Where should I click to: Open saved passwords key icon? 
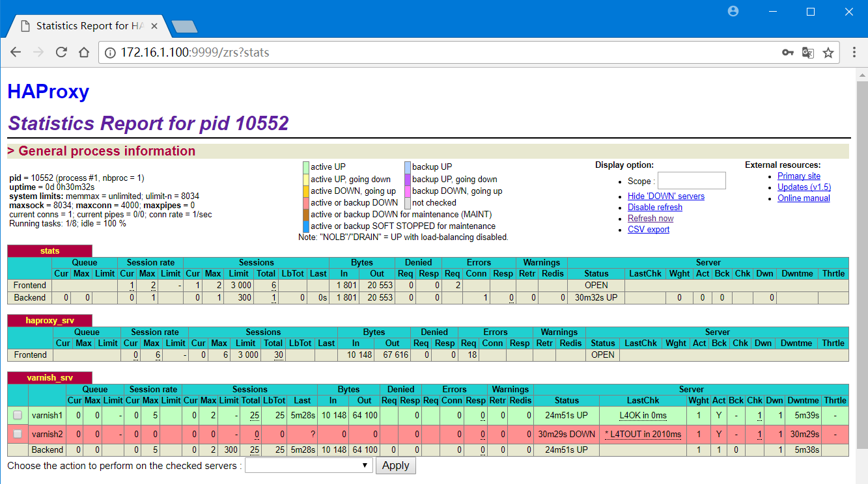tap(788, 53)
